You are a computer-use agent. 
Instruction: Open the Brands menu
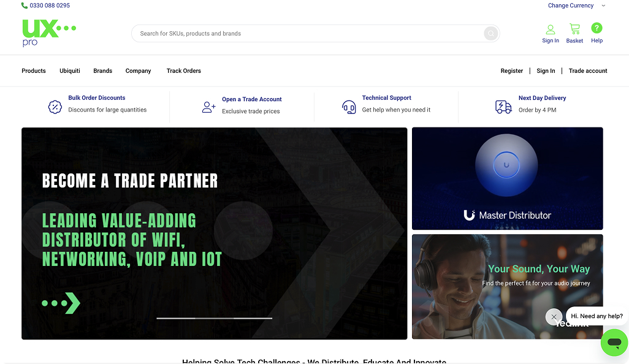102,71
